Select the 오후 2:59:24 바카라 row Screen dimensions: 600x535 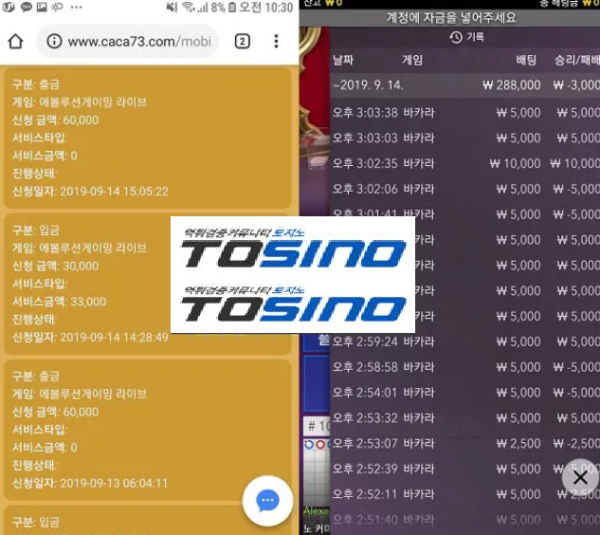click(465, 341)
